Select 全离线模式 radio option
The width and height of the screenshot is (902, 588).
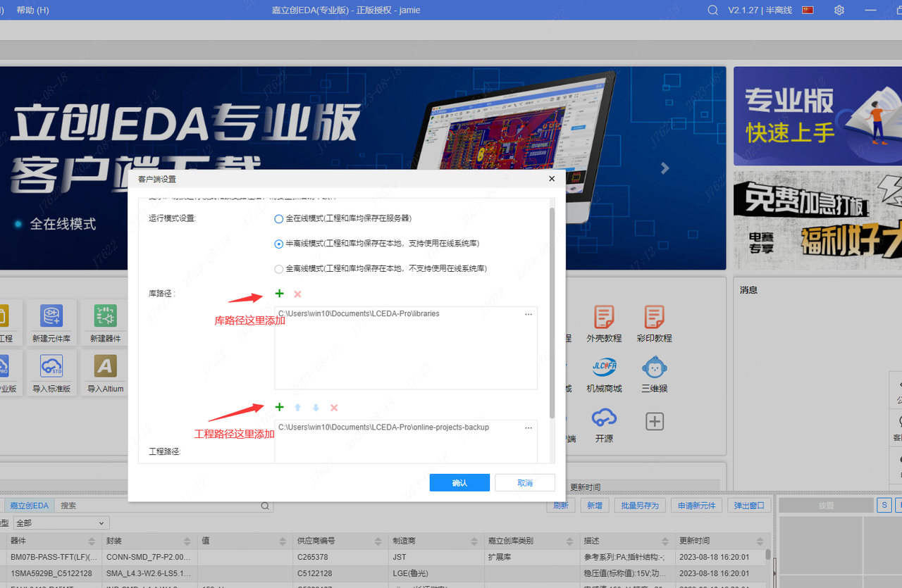click(279, 268)
